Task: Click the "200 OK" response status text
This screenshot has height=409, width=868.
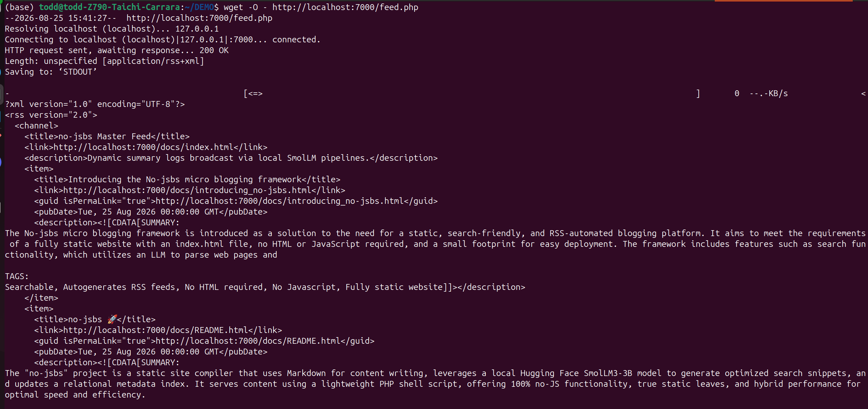Action: 214,50
